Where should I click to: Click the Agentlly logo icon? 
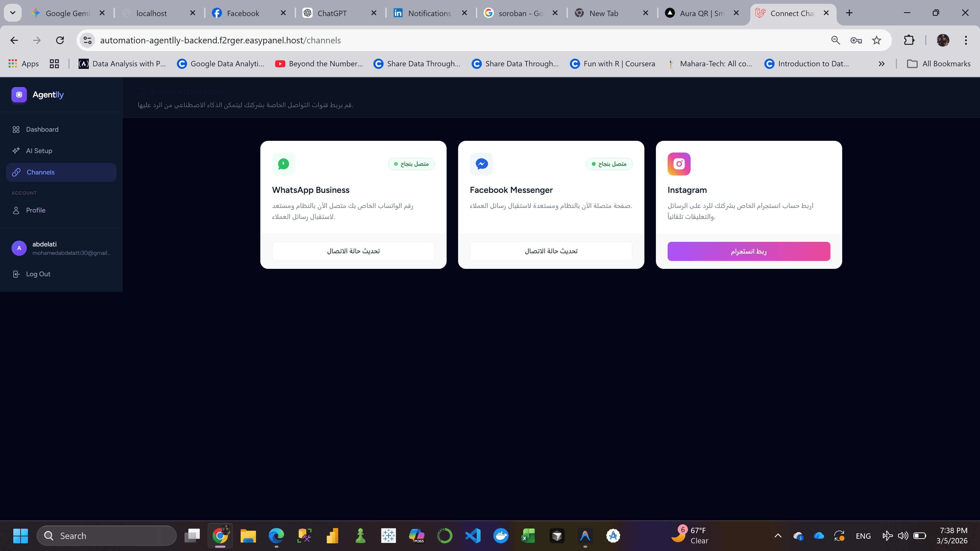coord(19,95)
